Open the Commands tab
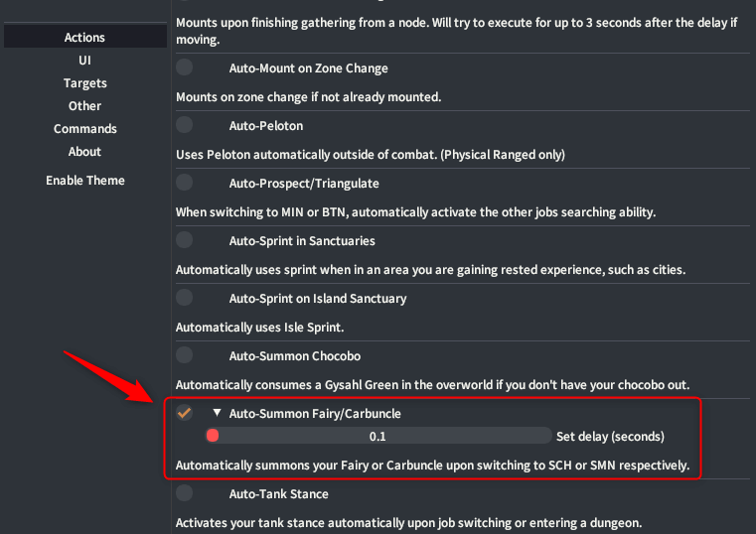The image size is (756, 534). click(x=84, y=129)
